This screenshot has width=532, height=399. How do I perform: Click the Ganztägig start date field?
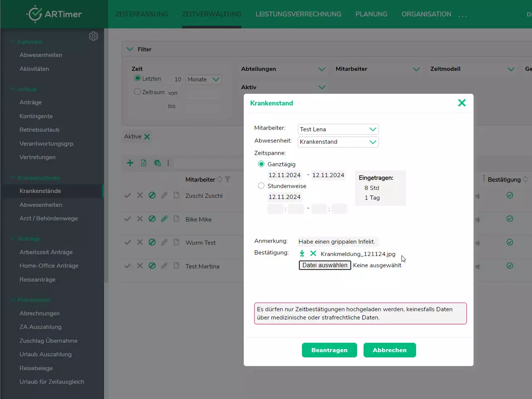coord(284,175)
